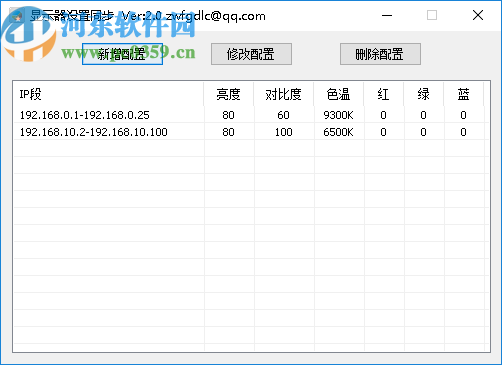Click green value 0 in the 6500K row
Screen dimensions: 502x365
pyautogui.click(x=424, y=132)
